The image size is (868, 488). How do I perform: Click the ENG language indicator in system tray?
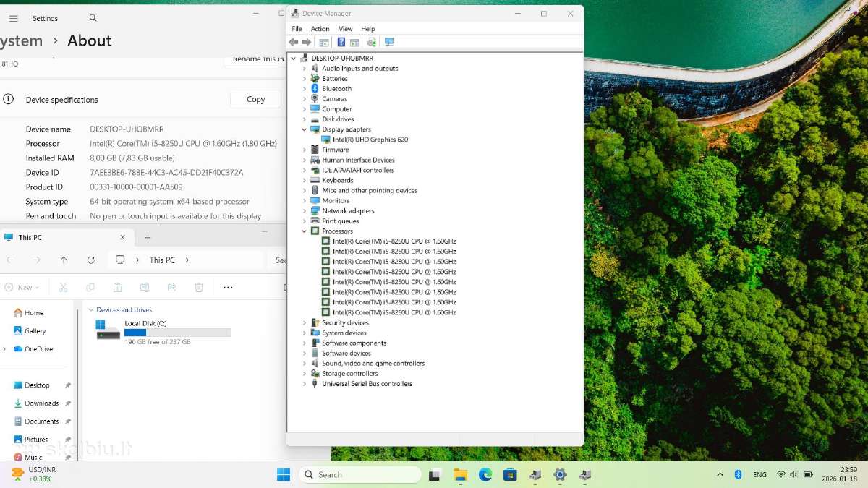pyautogui.click(x=759, y=474)
